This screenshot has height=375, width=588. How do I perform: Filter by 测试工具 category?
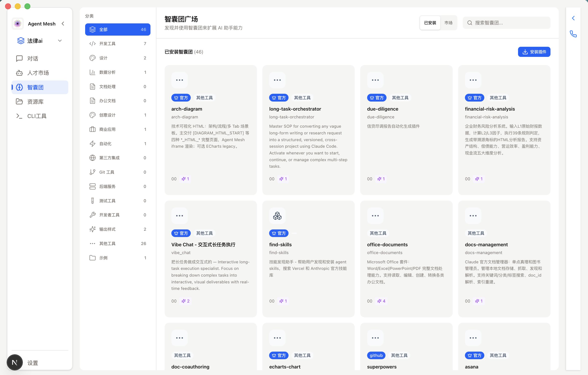click(118, 201)
